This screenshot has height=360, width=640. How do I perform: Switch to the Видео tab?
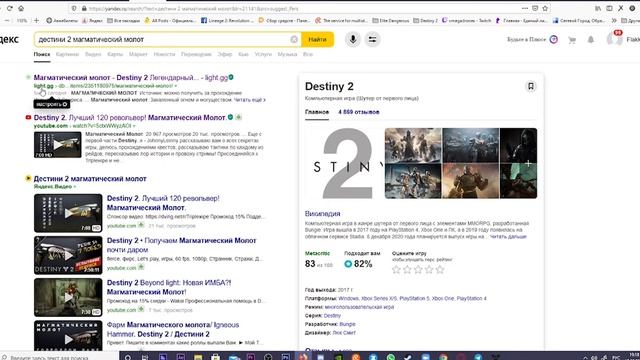click(93, 54)
